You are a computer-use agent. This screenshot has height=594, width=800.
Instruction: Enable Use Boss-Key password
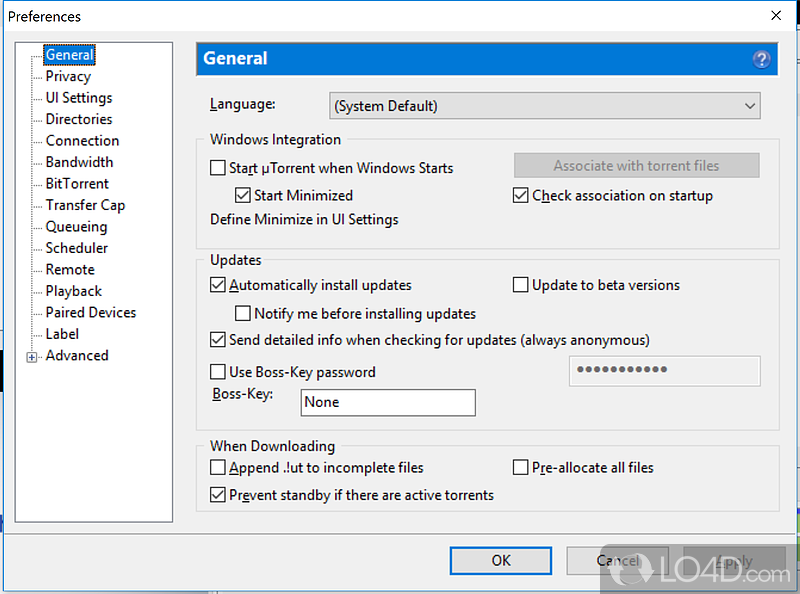[218, 372]
